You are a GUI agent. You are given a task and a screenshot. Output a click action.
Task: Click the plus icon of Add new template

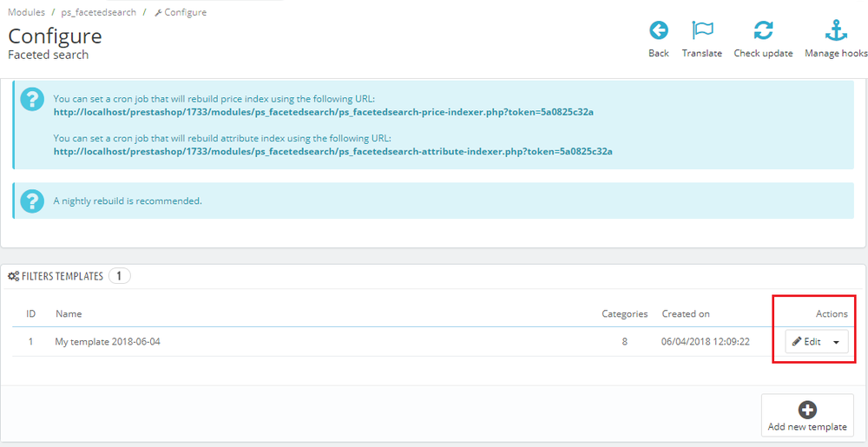point(807,410)
